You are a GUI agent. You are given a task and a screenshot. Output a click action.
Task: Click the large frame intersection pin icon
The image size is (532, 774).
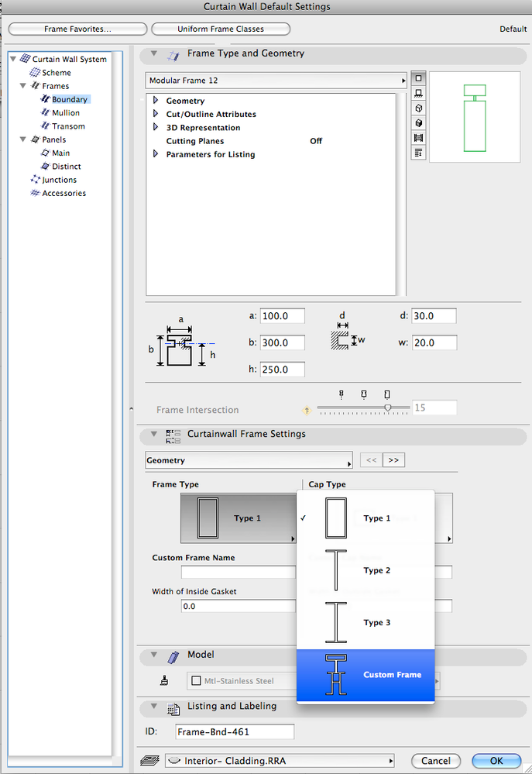[387, 394]
